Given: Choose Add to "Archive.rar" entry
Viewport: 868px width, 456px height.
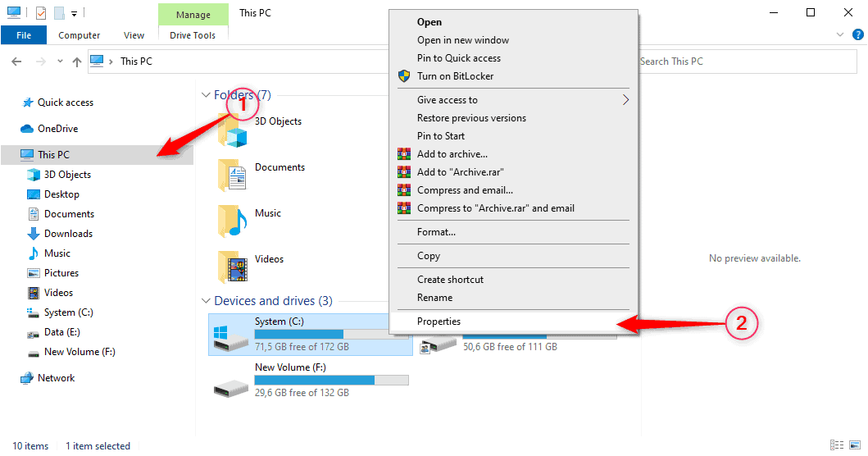Looking at the screenshot, I should click(x=461, y=172).
